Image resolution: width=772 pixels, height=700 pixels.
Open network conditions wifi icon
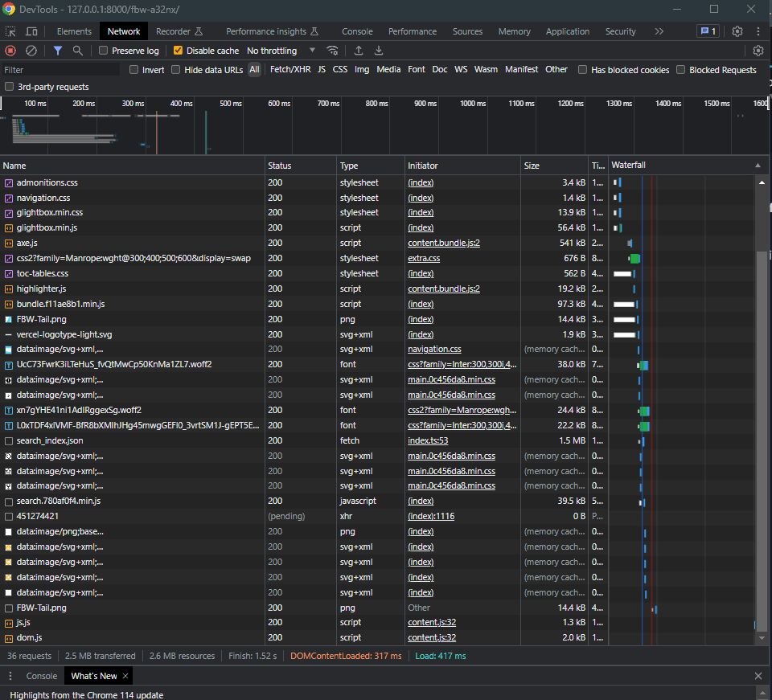point(332,51)
